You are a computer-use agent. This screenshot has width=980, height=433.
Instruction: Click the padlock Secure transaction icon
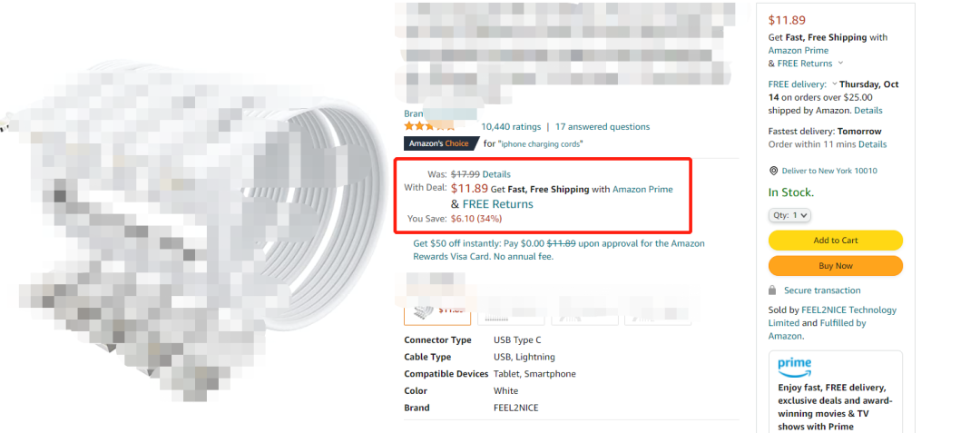click(772, 290)
